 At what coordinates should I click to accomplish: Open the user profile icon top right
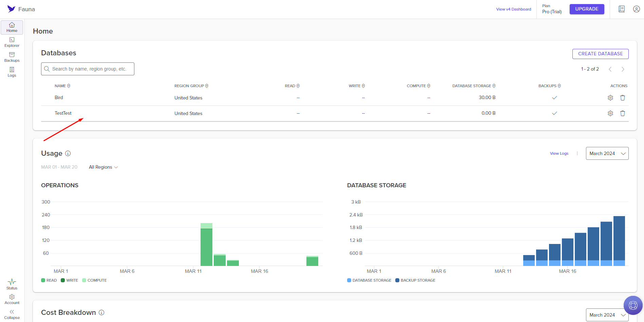[636, 9]
